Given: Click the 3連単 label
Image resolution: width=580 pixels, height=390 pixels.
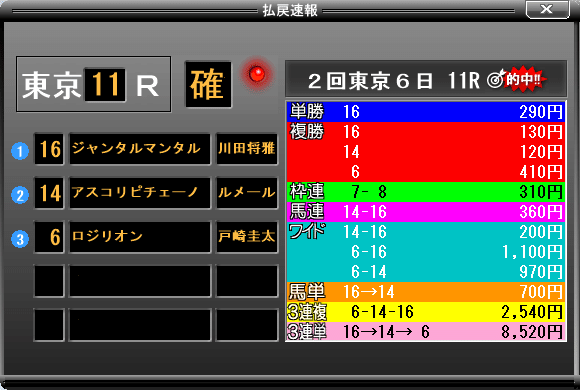Looking at the screenshot, I should pyautogui.click(x=307, y=332).
